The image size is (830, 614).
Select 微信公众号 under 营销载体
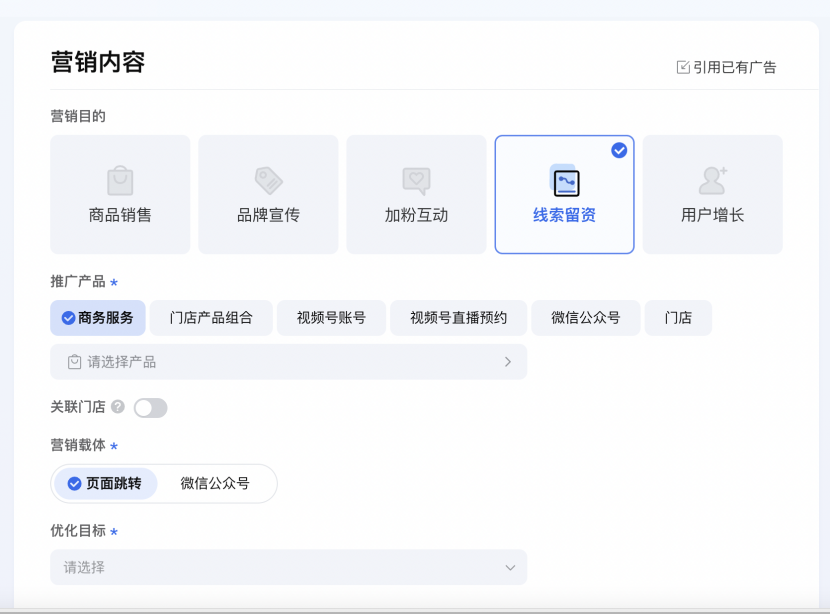(x=215, y=483)
